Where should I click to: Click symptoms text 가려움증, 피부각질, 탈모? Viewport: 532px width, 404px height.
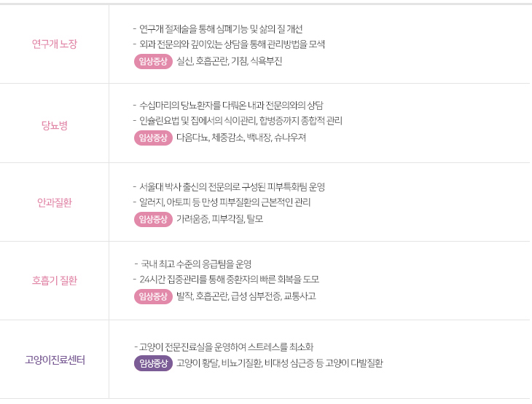(220, 219)
